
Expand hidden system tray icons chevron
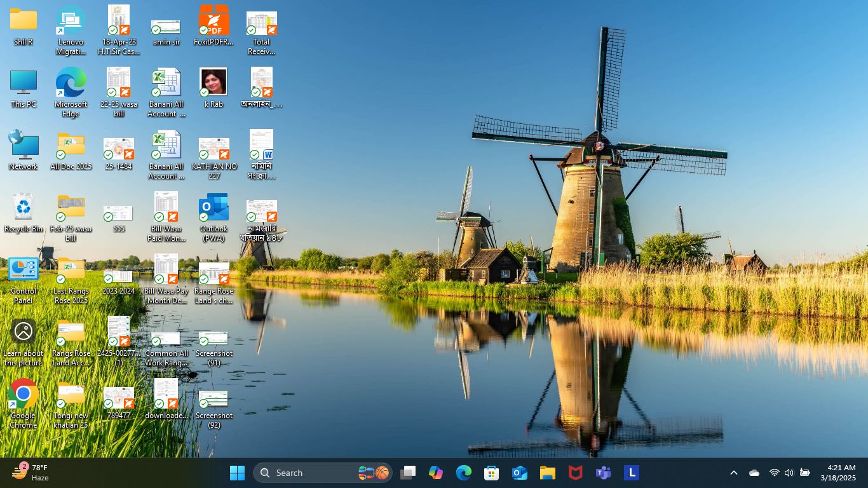733,473
